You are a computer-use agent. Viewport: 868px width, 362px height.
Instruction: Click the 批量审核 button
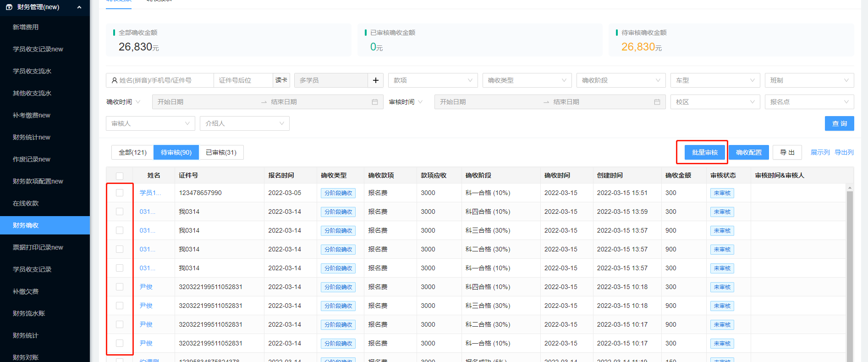(704, 152)
